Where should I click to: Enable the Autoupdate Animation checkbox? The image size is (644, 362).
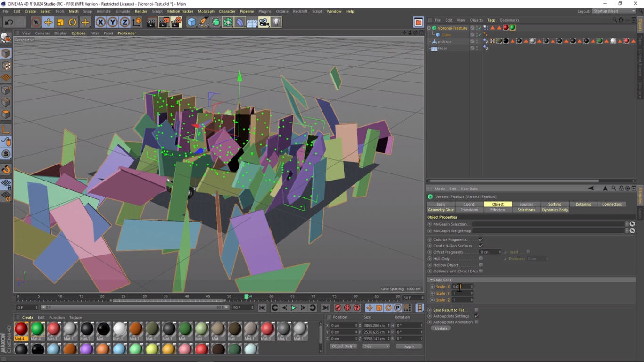pyautogui.click(x=476, y=322)
